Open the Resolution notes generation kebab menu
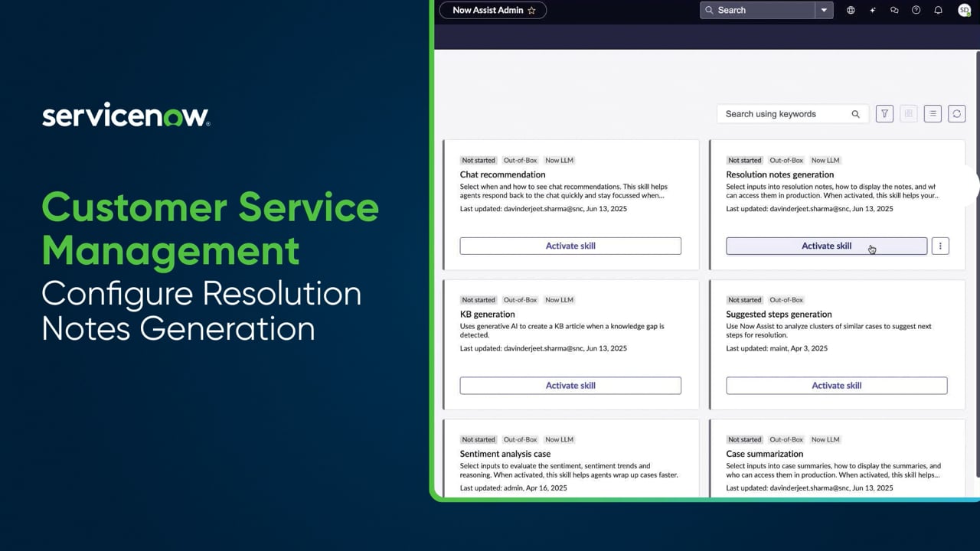 pyautogui.click(x=940, y=246)
